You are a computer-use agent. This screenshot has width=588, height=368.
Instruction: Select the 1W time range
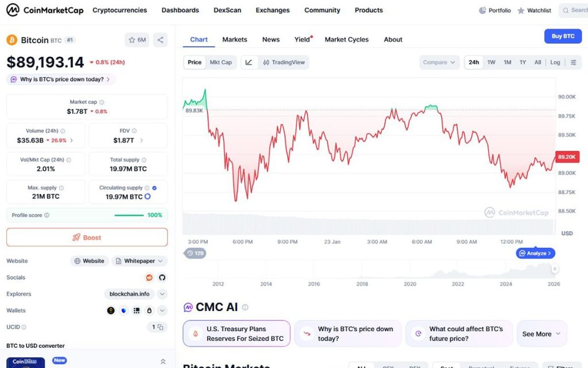coord(492,63)
